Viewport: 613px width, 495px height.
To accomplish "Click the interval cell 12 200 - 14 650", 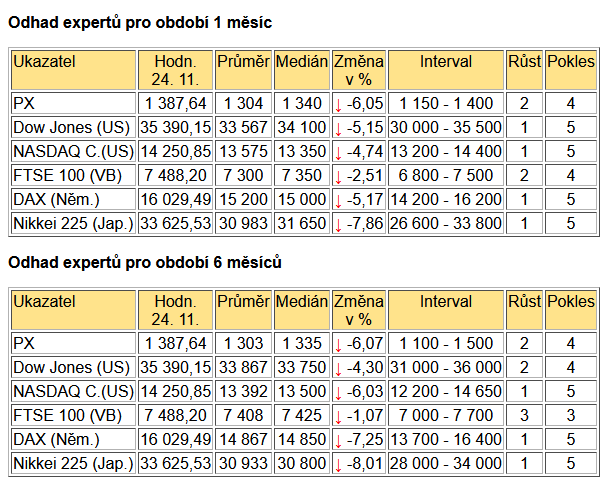I will [446, 392].
